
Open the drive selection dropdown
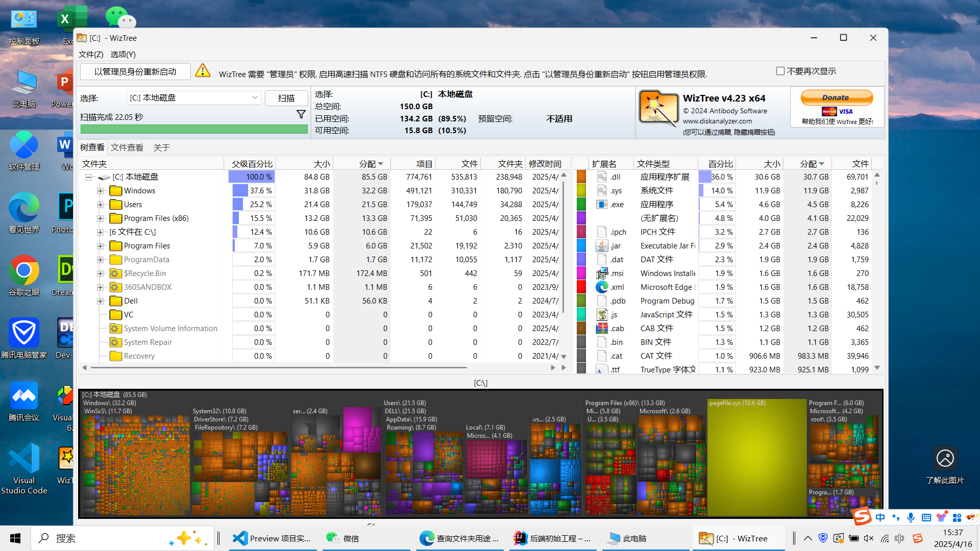255,97
